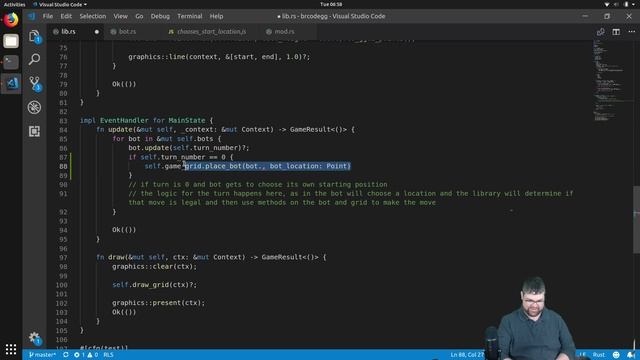Screen dimensions: 640x360
Task: Open the Debug view in activity bar
Action: point(34,107)
